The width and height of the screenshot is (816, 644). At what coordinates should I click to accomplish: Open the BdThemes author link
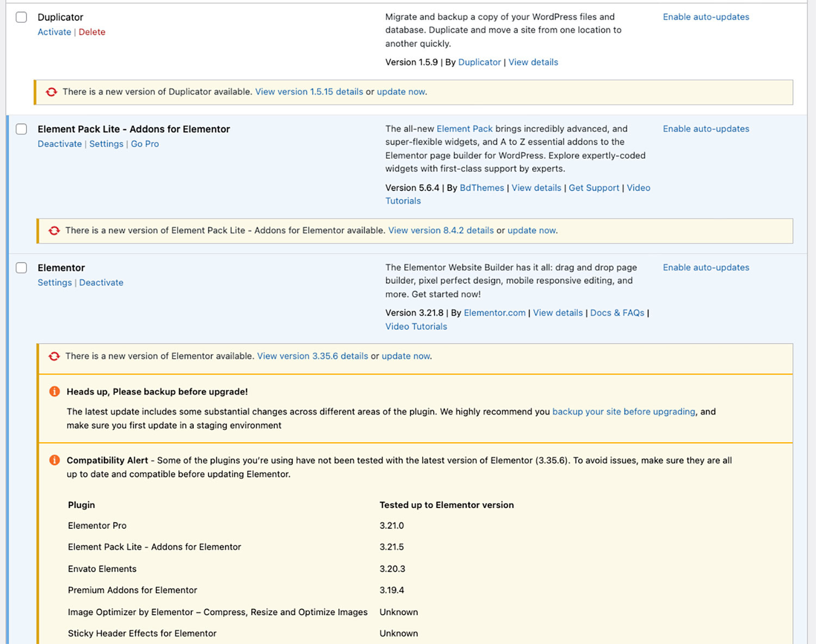tap(482, 188)
